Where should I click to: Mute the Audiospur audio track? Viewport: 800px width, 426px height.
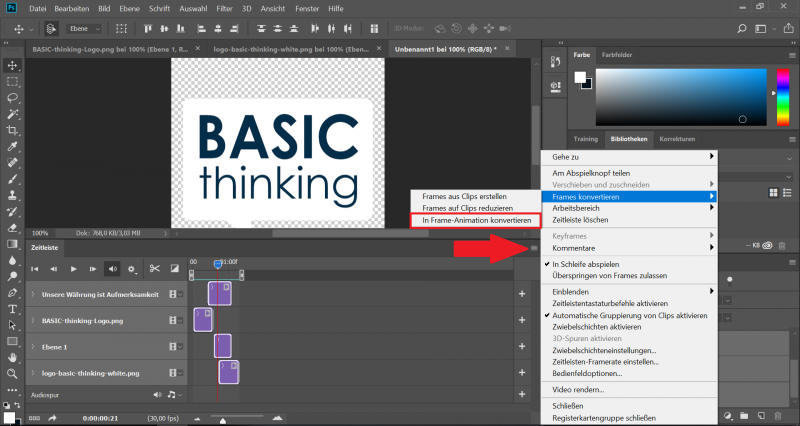click(x=158, y=394)
